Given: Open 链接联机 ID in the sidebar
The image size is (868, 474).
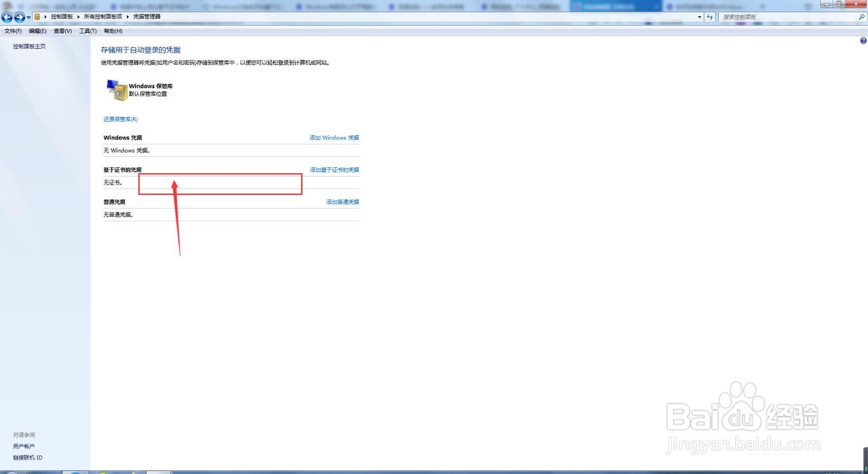Looking at the screenshot, I should (x=28, y=457).
